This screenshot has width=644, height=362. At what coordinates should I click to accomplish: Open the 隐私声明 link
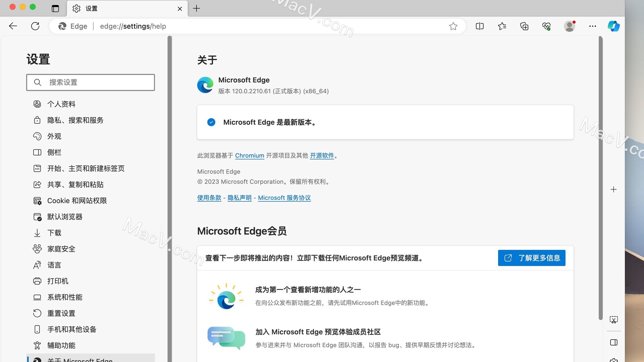[239, 198]
